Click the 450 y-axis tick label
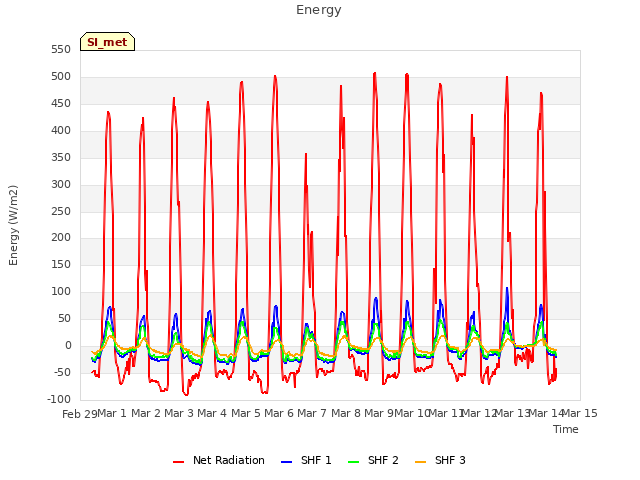 [x=61, y=104]
